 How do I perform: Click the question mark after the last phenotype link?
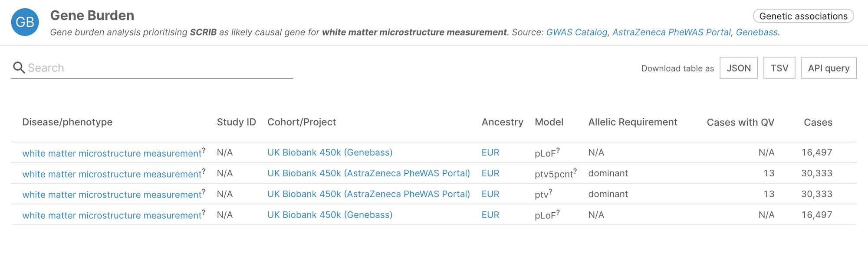(204, 212)
